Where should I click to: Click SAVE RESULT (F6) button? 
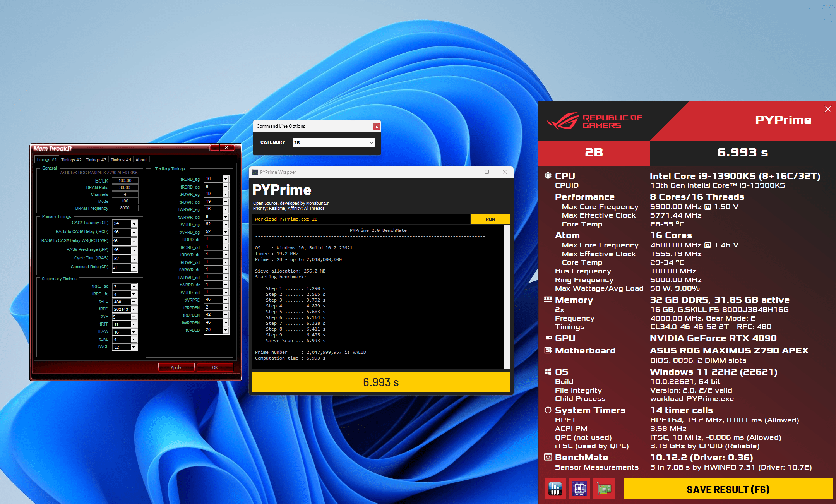[x=728, y=489]
